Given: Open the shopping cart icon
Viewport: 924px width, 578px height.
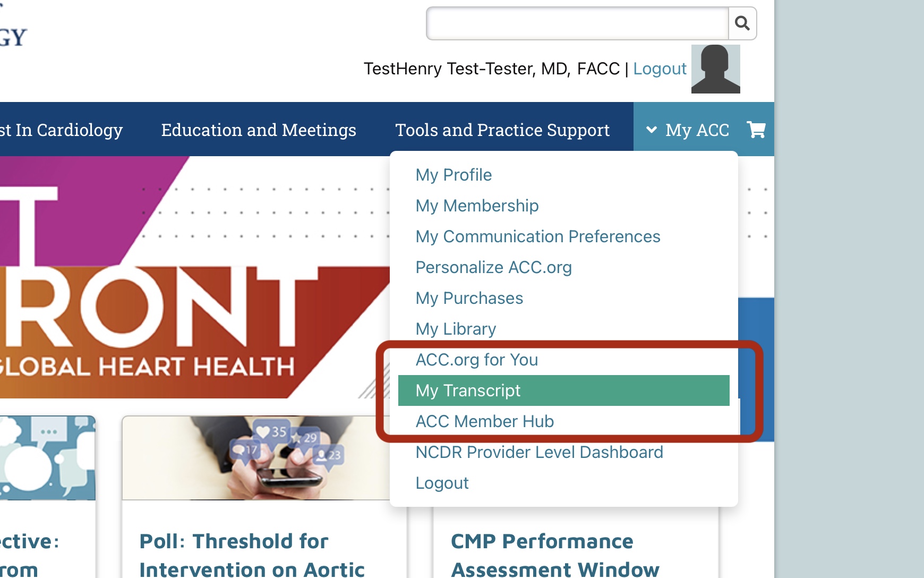Looking at the screenshot, I should point(756,130).
